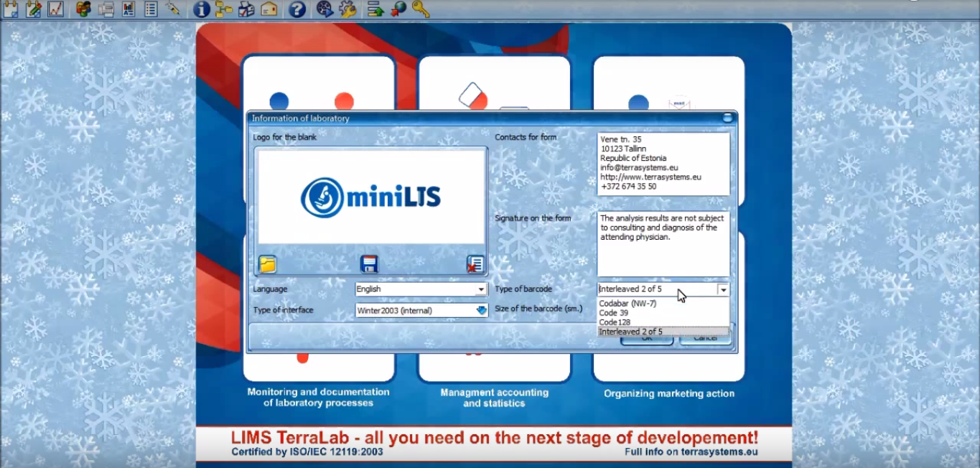Open the Type of interface dropdown
The width and height of the screenshot is (980, 468).
(x=421, y=310)
